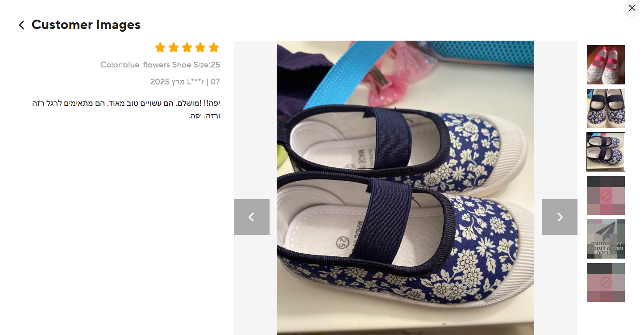Click the first rating star
This screenshot has width=644, height=335.
160,47
